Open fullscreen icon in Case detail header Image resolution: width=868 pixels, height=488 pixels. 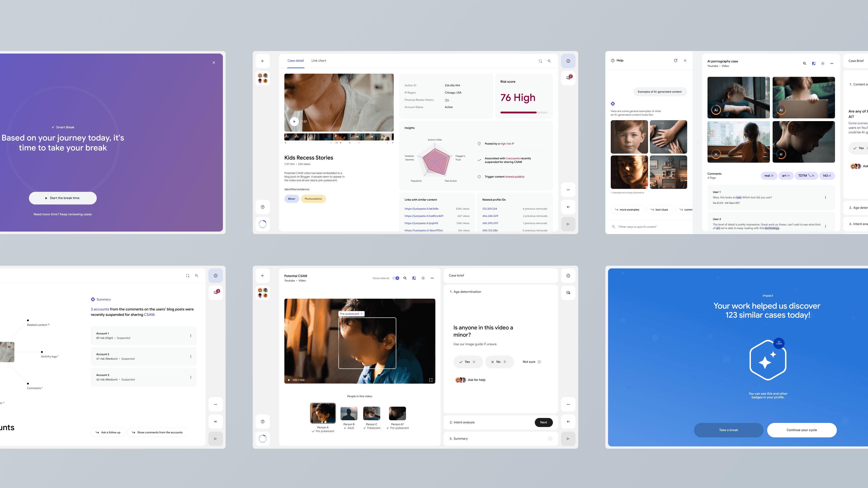point(540,61)
